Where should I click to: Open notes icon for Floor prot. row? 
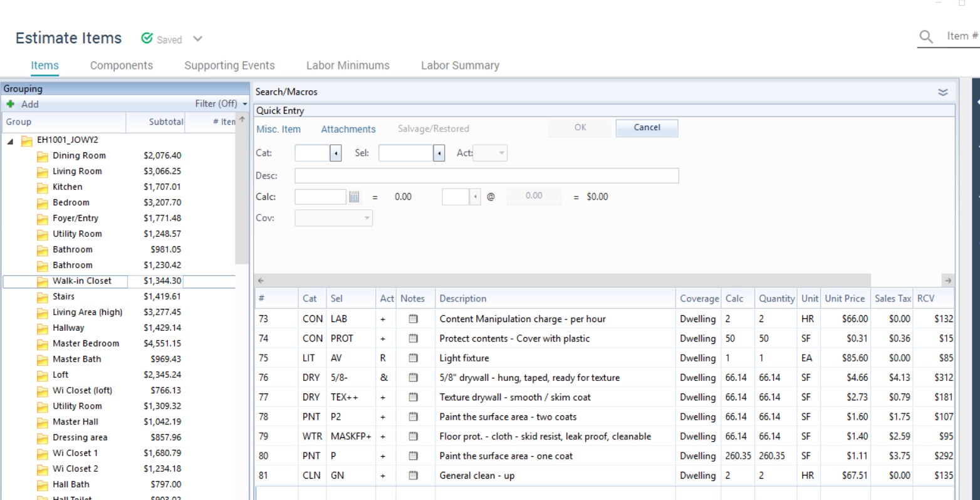point(413,436)
